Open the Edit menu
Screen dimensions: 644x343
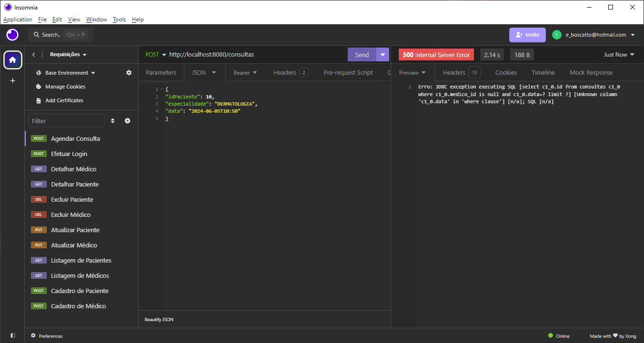click(57, 20)
